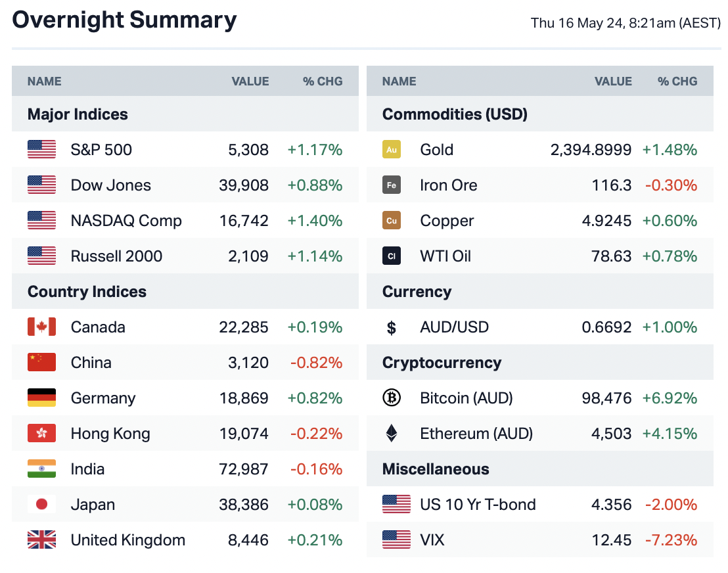
Task: Click the Major Indices section heading
Action: pyautogui.click(x=78, y=114)
